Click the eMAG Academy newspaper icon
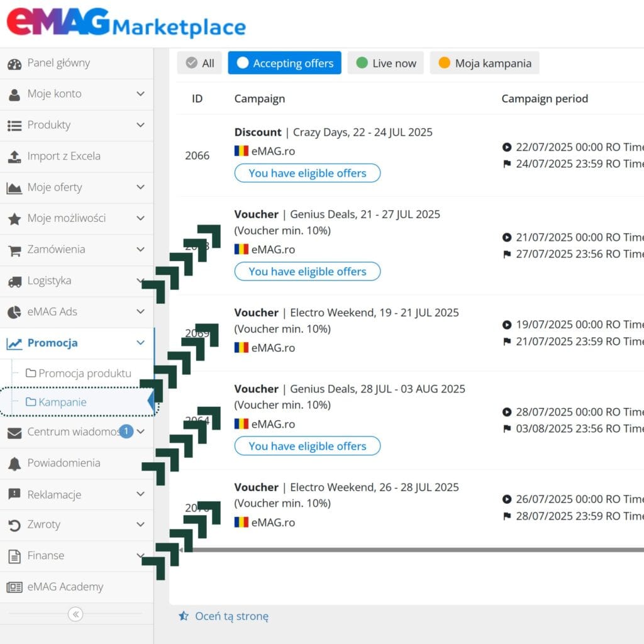Viewport: 644px width, 644px height. click(x=14, y=587)
